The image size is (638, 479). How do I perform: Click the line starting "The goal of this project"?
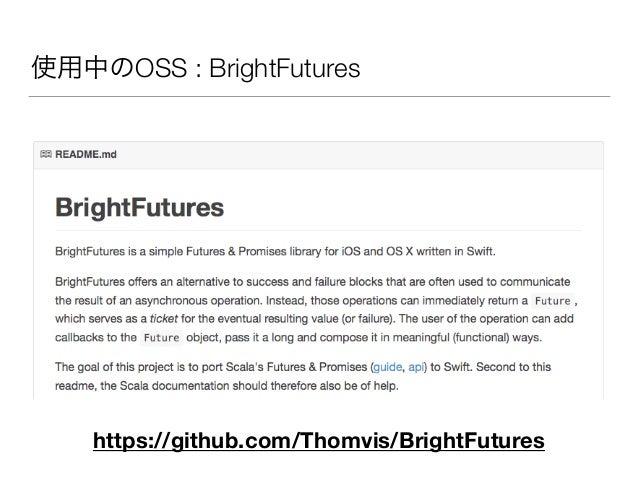[303, 367]
